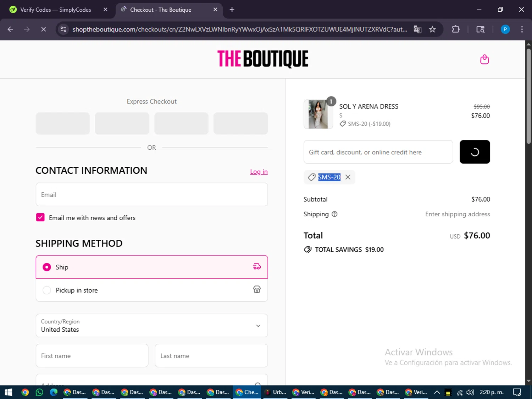Stop loading the page in browser
532x399 pixels.
pos(44,29)
